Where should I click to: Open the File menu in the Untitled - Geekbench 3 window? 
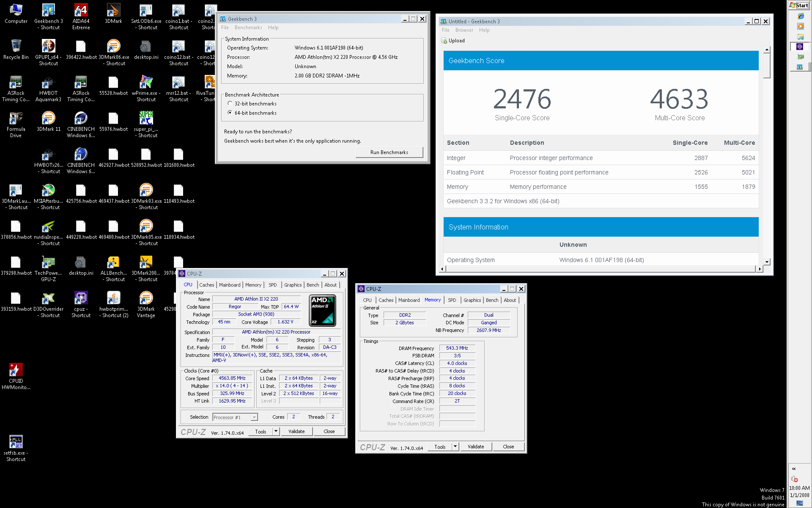446,30
